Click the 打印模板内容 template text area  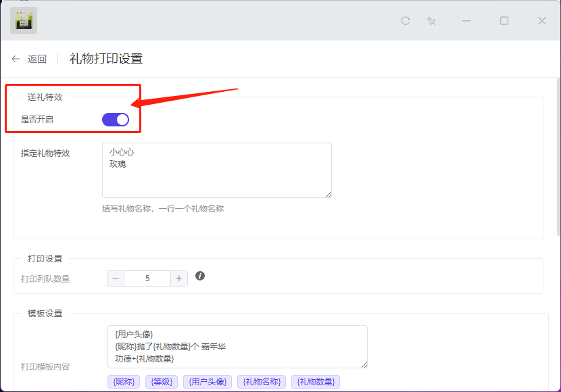coord(237,347)
